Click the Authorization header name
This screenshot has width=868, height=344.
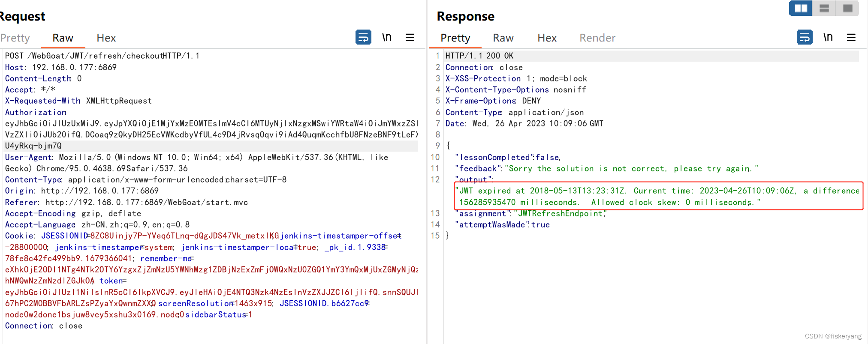[36, 112]
